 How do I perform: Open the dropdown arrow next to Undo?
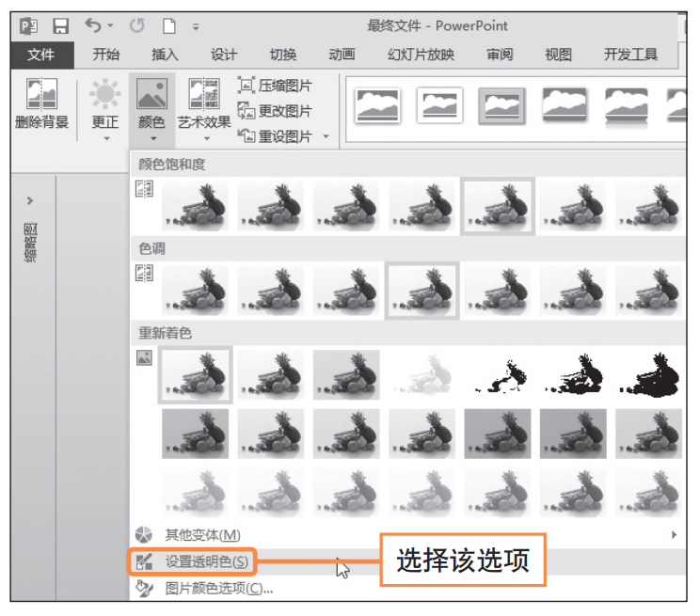click(x=110, y=26)
